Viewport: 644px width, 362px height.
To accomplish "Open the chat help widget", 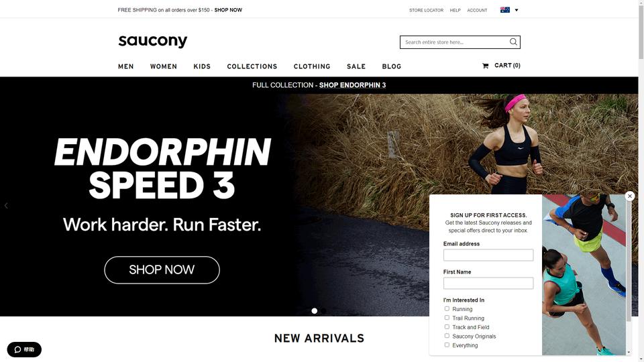I will pyautogui.click(x=24, y=349).
